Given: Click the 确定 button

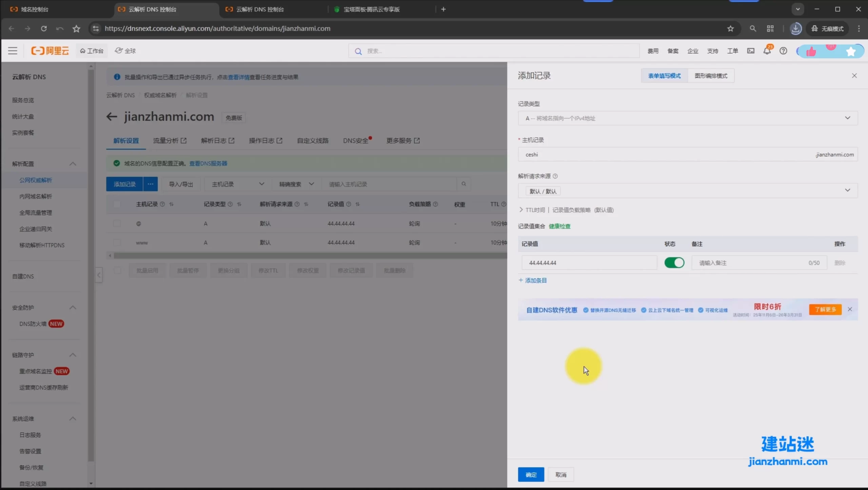Looking at the screenshot, I should point(531,475).
